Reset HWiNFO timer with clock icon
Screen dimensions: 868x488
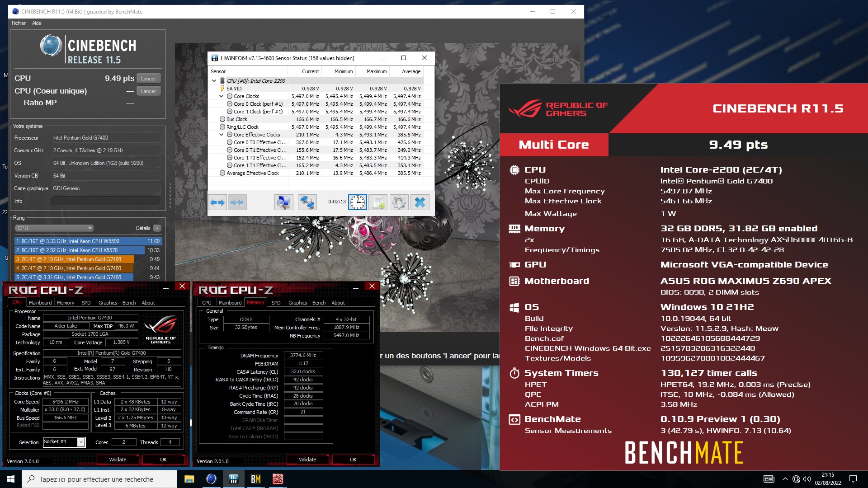(x=357, y=202)
